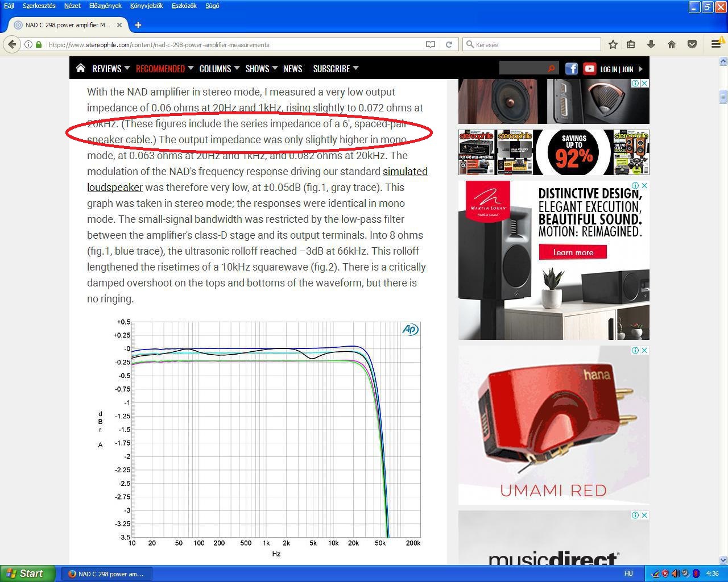Viewport: 728px width, 582px height.
Task: Click Learn more on MartinLogan ad
Action: tap(573, 252)
